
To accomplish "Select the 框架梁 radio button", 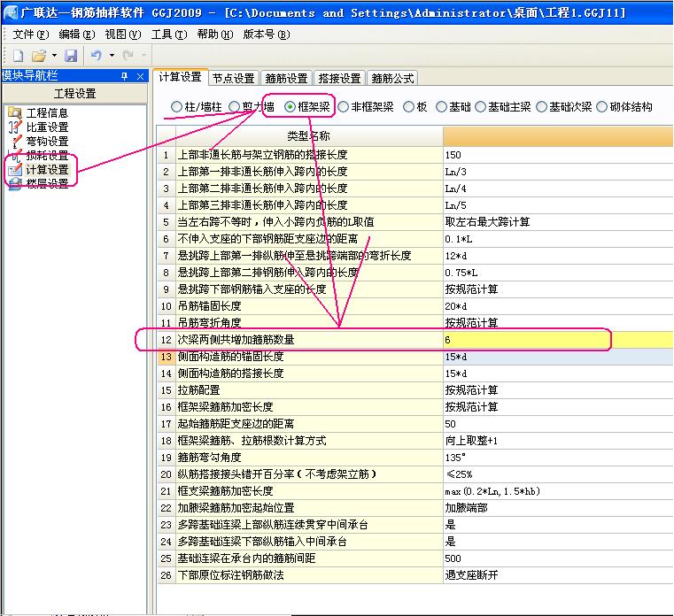I will tap(291, 106).
